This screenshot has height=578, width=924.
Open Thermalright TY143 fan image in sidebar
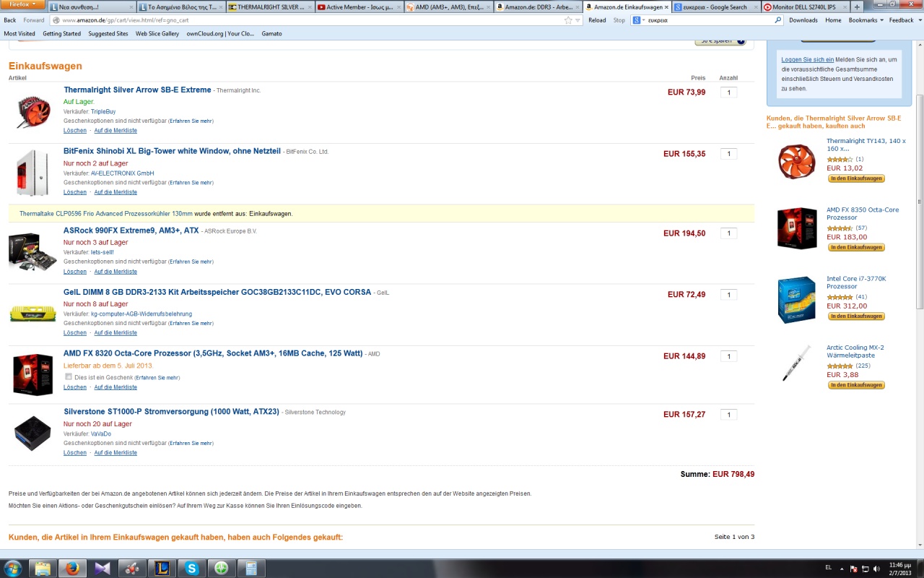click(x=796, y=161)
